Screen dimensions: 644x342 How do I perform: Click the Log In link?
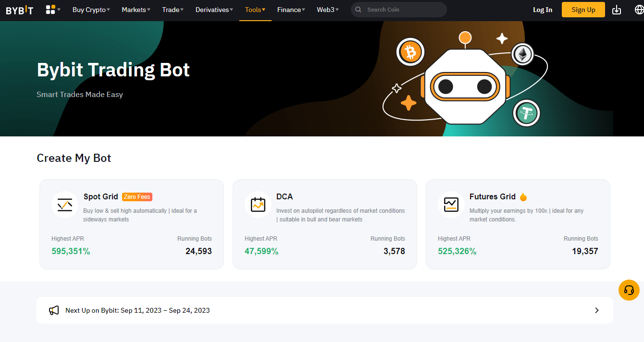tap(543, 10)
